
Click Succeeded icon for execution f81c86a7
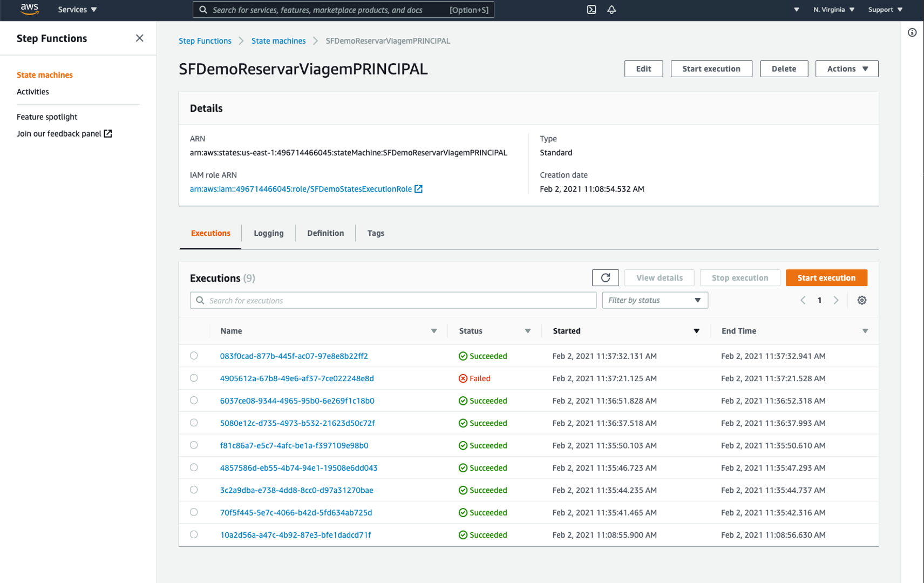click(463, 445)
